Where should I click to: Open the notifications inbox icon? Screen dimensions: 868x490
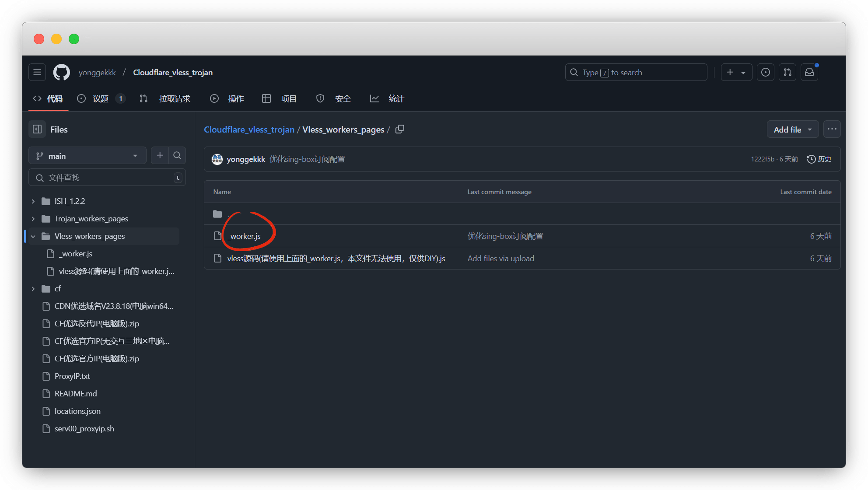(x=809, y=73)
